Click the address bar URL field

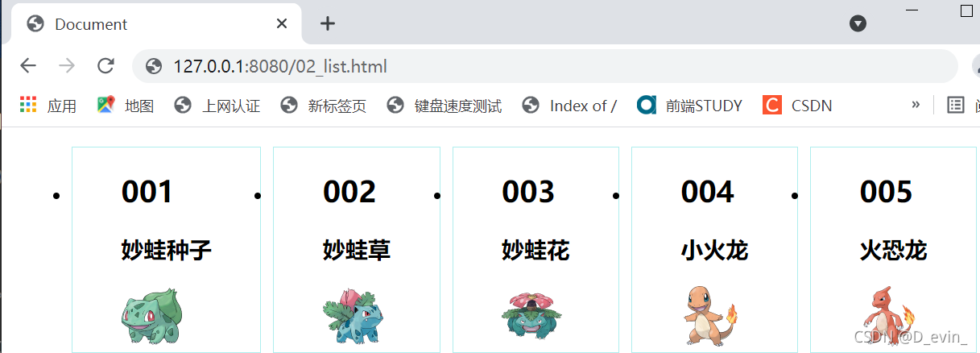(x=544, y=66)
